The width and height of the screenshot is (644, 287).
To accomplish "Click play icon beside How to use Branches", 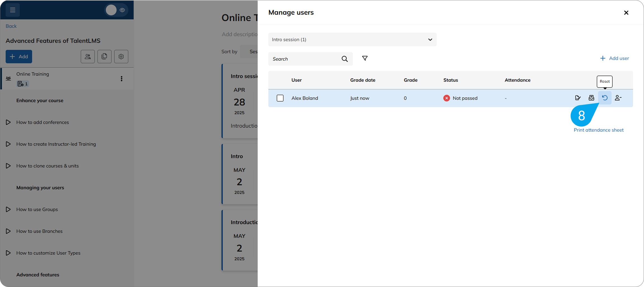I will click(x=8, y=231).
